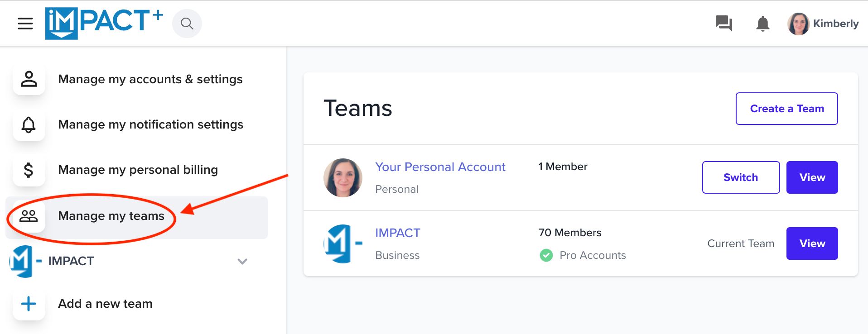Open the chat messages icon
The height and width of the screenshot is (334, 868).
723,24
